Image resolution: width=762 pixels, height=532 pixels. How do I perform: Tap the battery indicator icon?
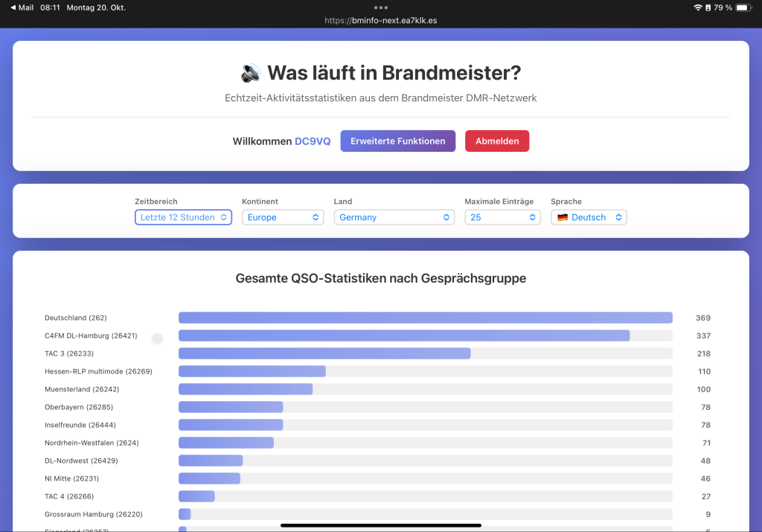(x=742, y=7)
